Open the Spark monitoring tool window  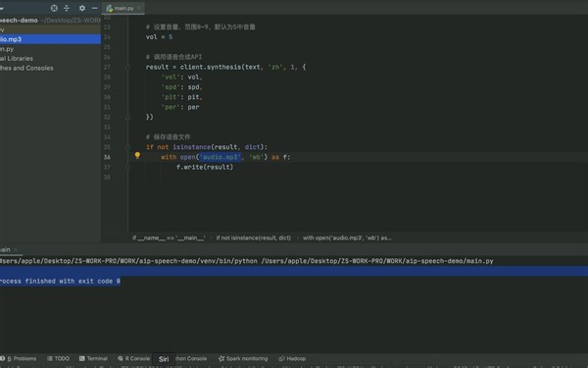(243, 358)
